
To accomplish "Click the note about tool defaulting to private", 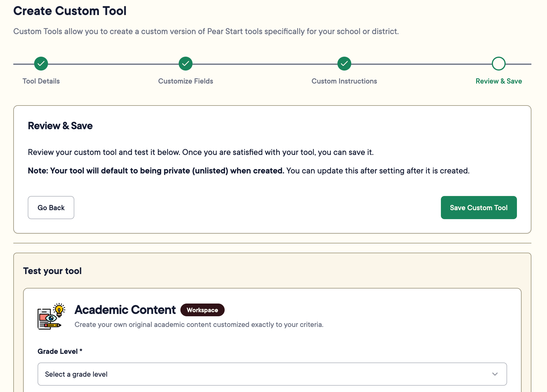I will click(x=249, y=171).
